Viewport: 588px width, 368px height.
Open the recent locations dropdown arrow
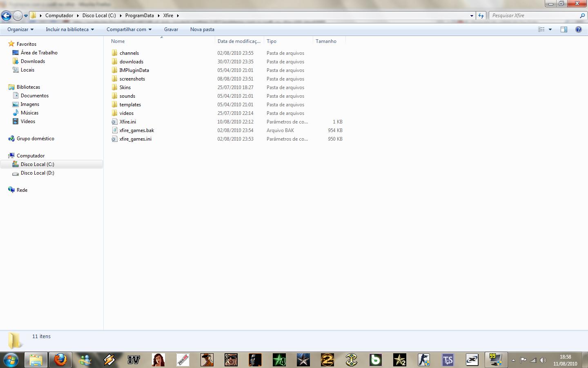point(26,16)
